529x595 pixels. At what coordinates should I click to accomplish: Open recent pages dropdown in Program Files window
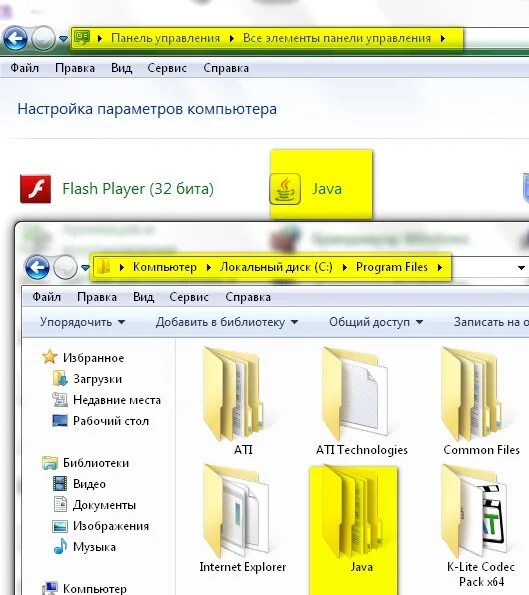click(x=86, y=268)
